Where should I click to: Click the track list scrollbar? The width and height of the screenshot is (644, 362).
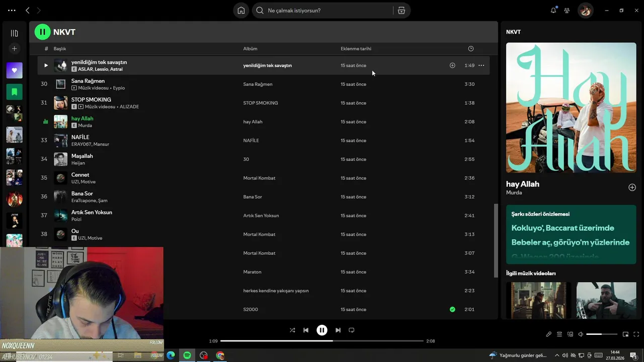[496, 240]
